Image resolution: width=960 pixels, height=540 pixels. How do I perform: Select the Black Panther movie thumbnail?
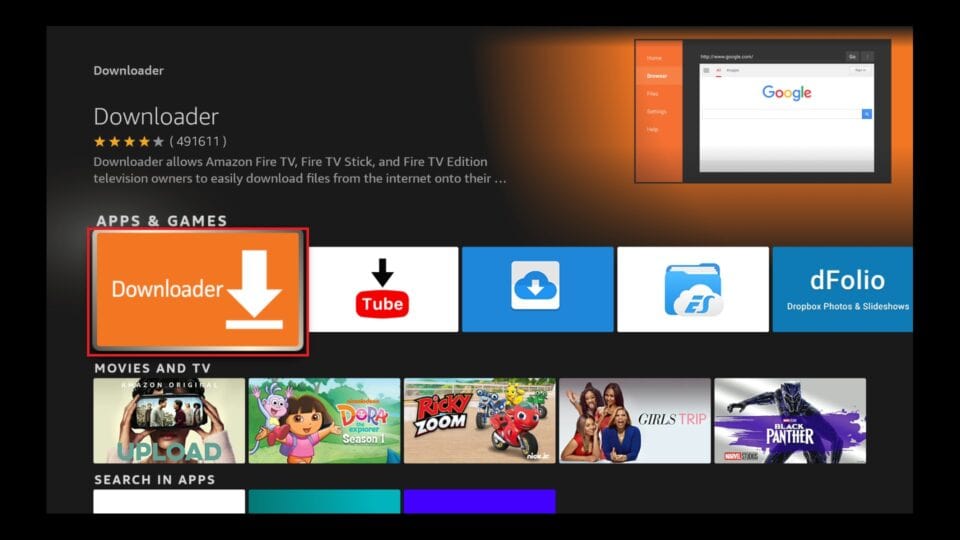pyautogui.click(x=790, y=421)
